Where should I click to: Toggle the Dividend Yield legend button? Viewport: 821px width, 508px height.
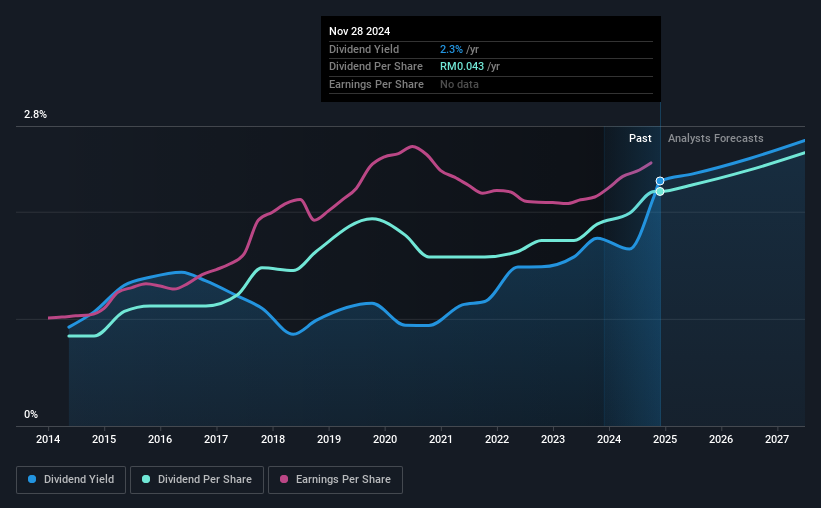tap(71, 480)
